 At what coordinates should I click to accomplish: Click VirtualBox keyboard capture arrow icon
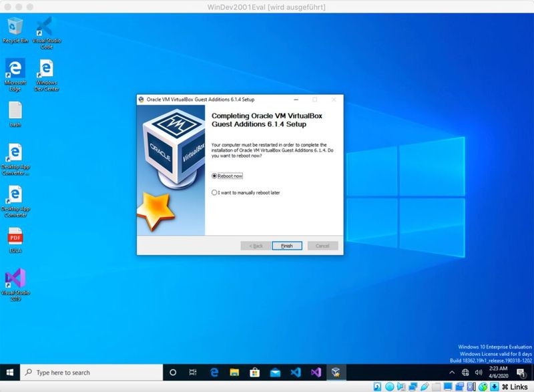tap(495, 387)
